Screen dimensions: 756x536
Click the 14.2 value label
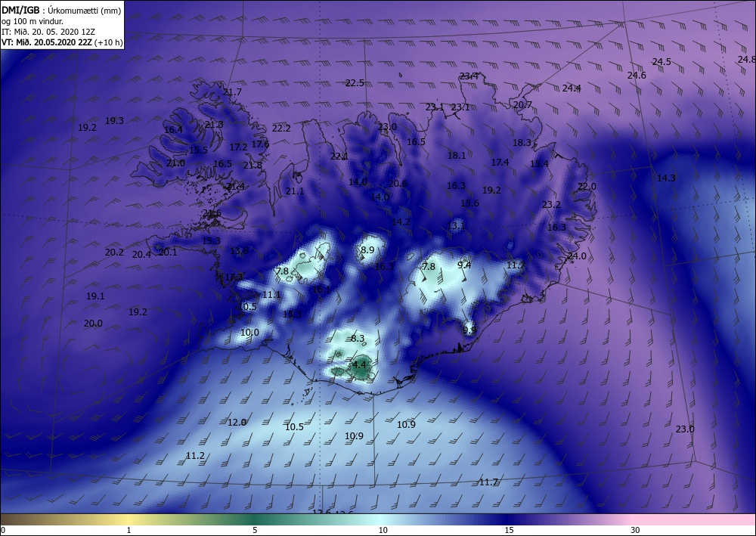tap(401, 222)
